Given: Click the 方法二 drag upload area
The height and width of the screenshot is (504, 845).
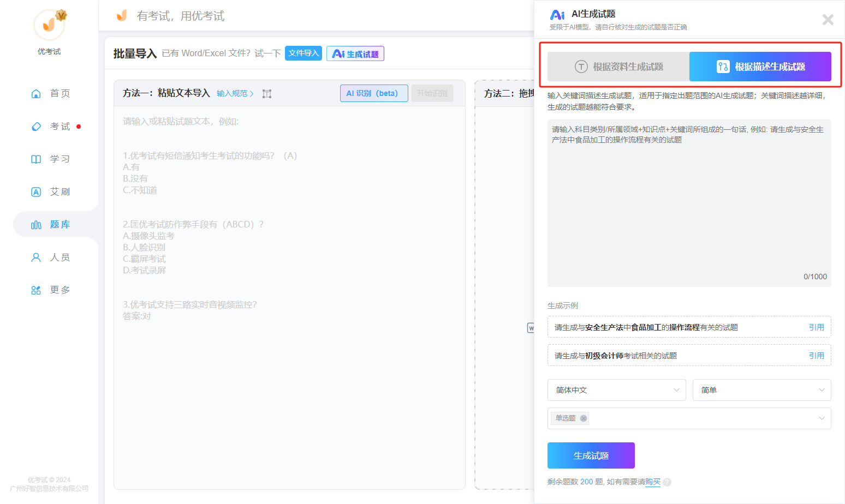Looking at the screenshot, I should point(505,284).
